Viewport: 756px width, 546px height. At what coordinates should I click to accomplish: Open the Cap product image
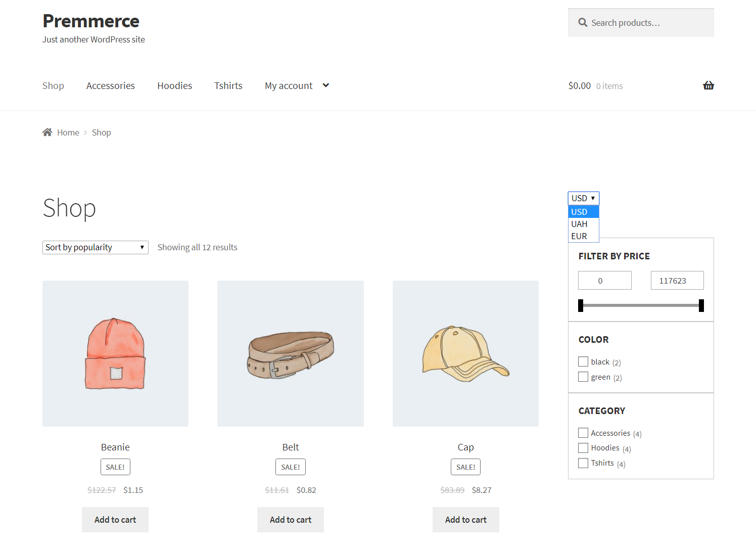(465, 353)
